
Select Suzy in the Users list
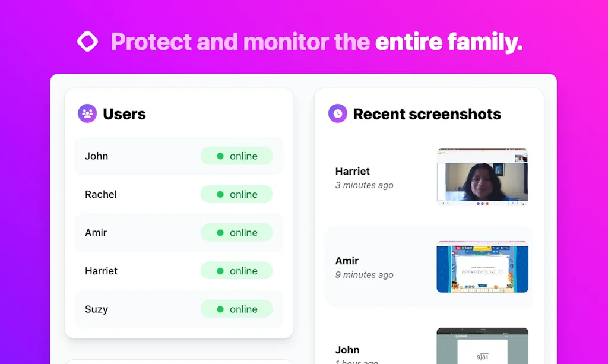coord(97,309)
